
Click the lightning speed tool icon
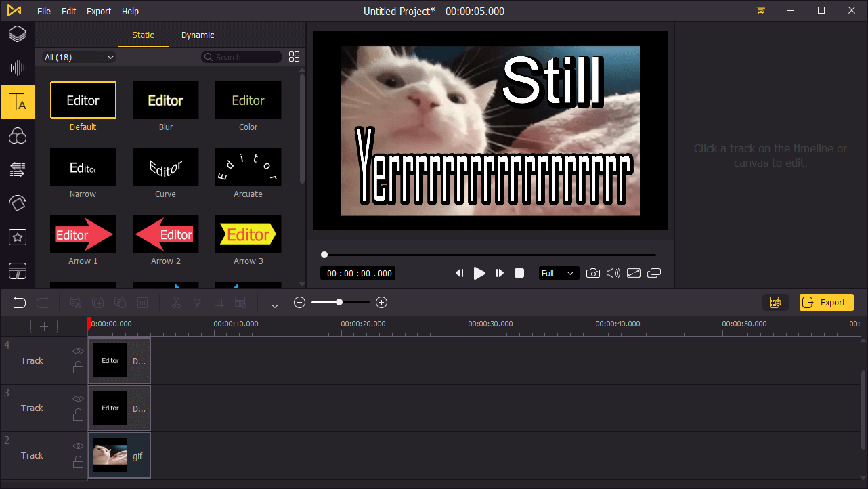[x=198, y=303]
